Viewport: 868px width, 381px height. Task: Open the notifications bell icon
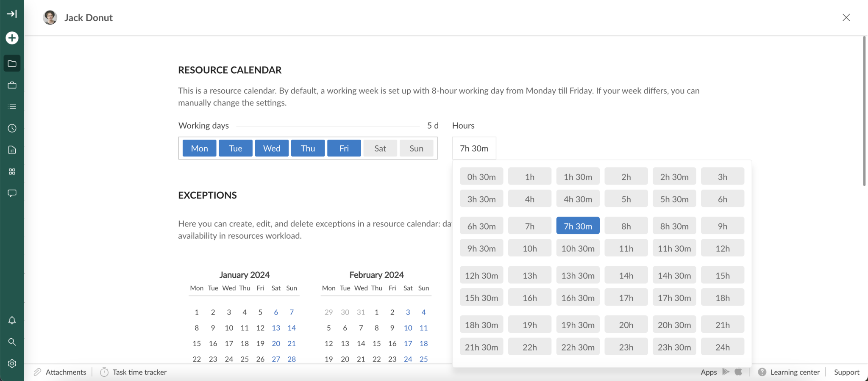(12, 320)
